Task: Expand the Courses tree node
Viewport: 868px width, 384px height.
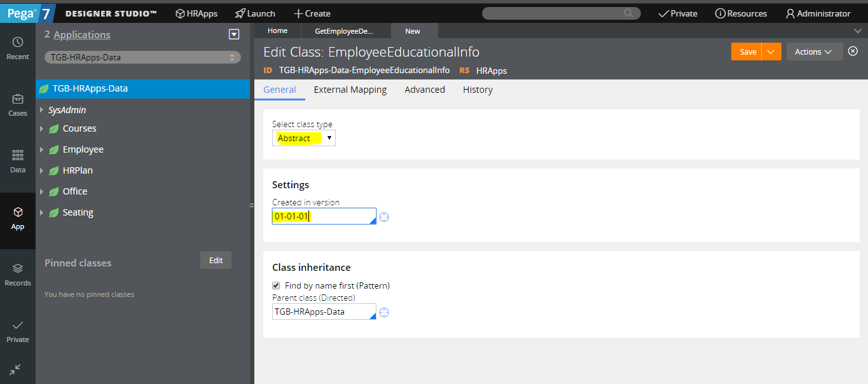Action: tap(41, 128)
